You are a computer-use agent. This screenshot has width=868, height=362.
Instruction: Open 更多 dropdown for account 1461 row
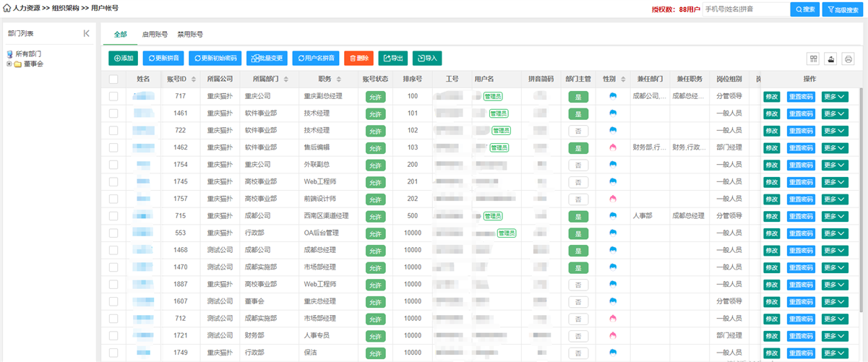coord(835,113)
